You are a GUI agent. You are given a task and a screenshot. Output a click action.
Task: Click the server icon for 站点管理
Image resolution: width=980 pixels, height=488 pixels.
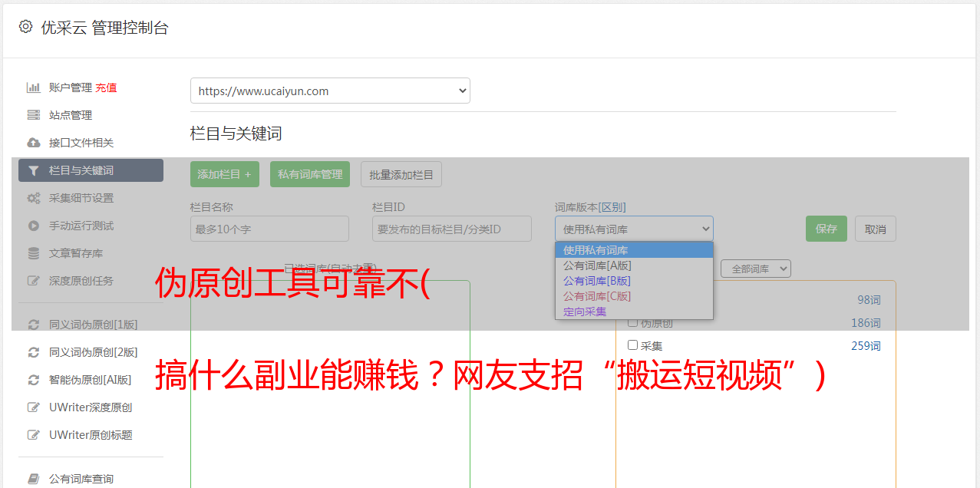(33, 115)
